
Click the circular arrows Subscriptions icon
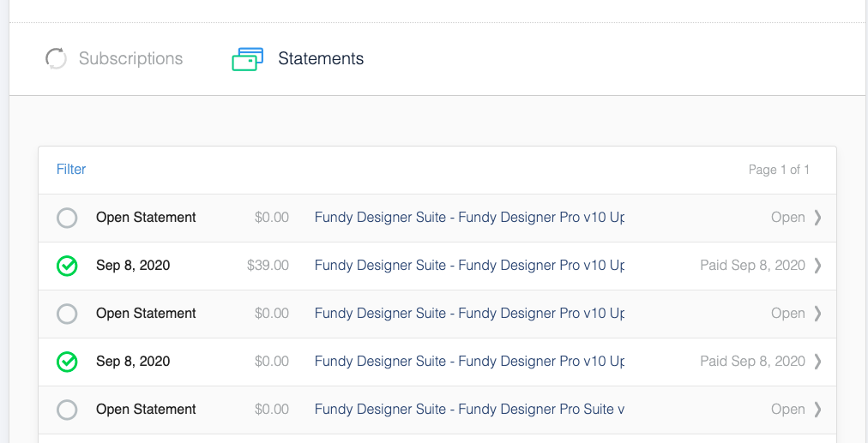(56, 58)
